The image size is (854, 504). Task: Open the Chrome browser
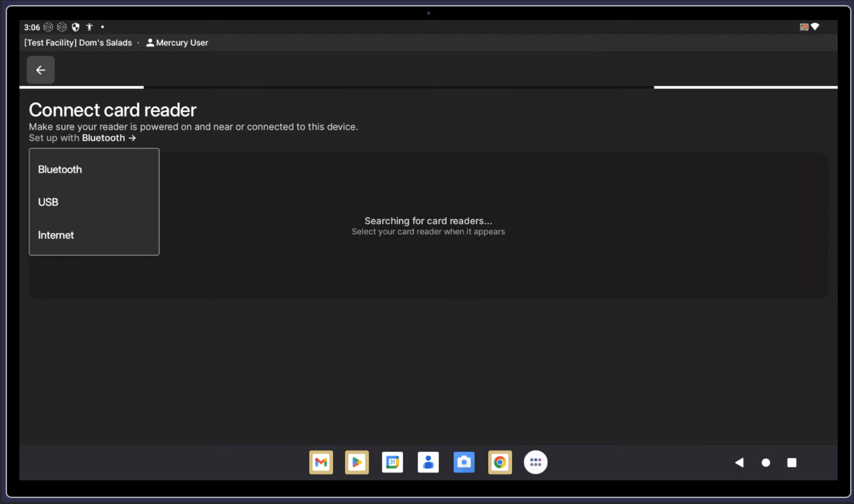(x=500, y=462)
